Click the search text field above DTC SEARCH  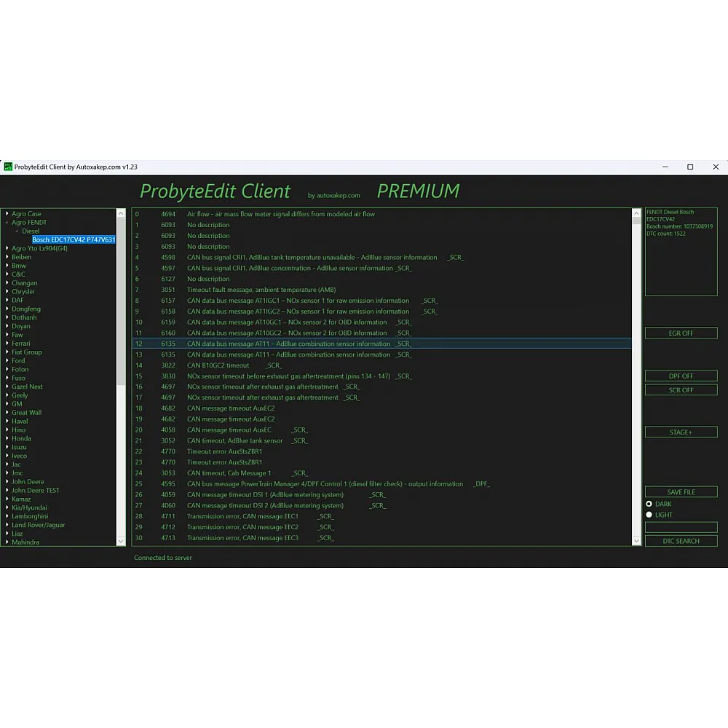[681, 527]
